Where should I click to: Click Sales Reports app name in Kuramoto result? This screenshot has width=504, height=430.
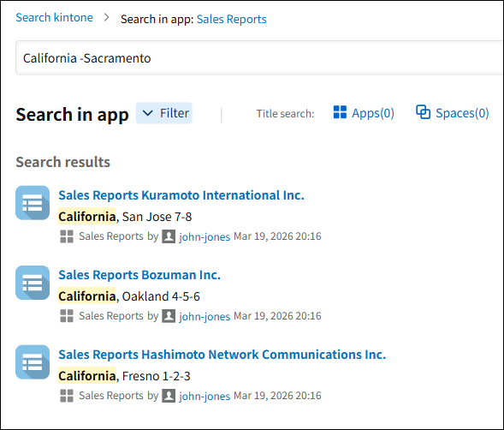pos(111,236)
